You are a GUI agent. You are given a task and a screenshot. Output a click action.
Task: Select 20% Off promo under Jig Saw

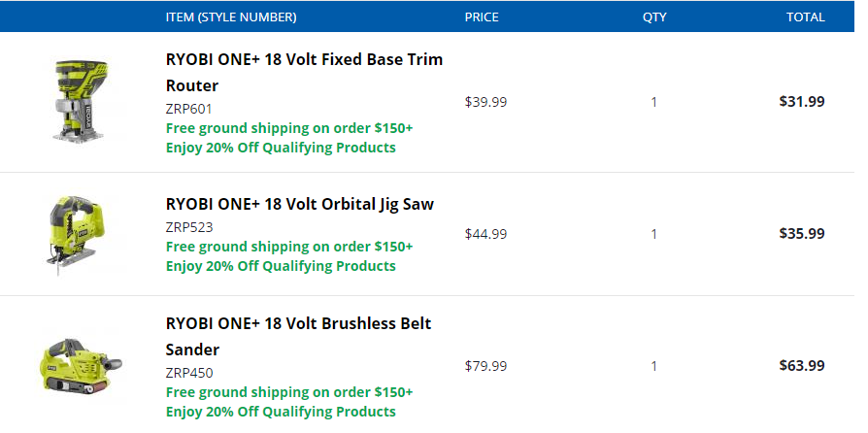[x=281, y=266]
